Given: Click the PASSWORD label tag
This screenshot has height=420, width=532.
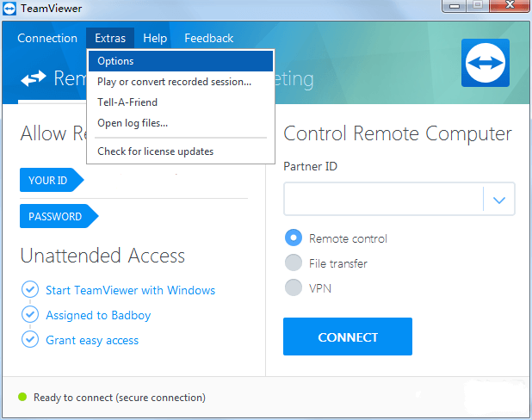Looking at the screenshot, I should point(59,216).
